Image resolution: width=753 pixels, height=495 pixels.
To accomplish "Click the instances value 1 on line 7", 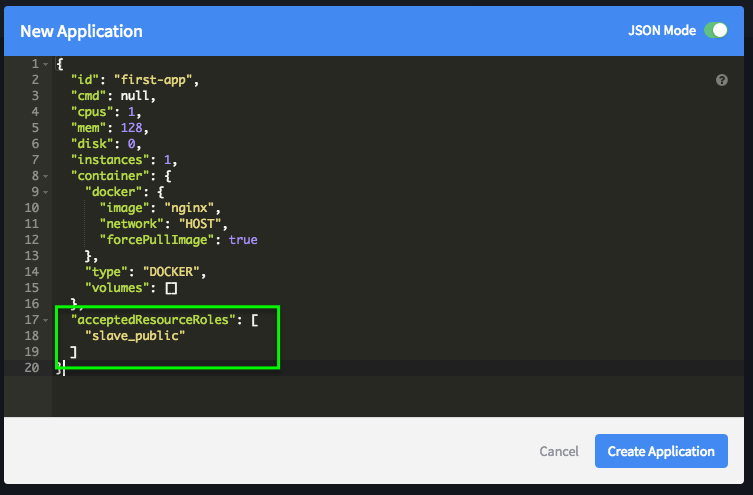I will pos(167,159).
